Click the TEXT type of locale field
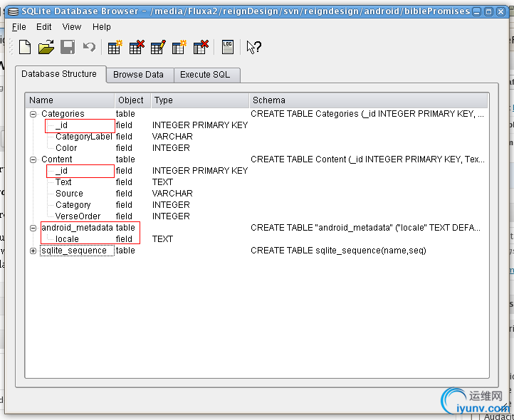Viewport: 514px width, 420px height. point(162,239)
